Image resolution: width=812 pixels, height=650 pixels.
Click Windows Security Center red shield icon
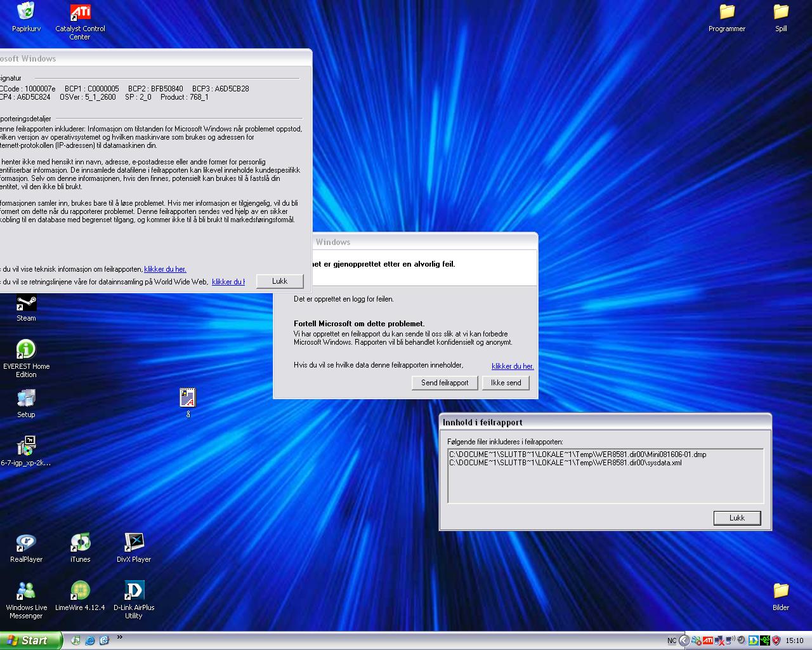[776, 640]
